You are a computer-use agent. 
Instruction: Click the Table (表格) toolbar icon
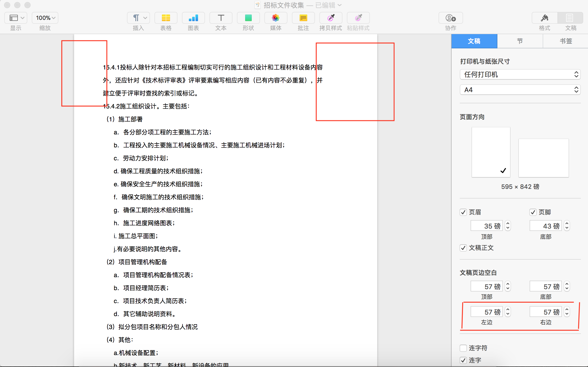point(166,18)
